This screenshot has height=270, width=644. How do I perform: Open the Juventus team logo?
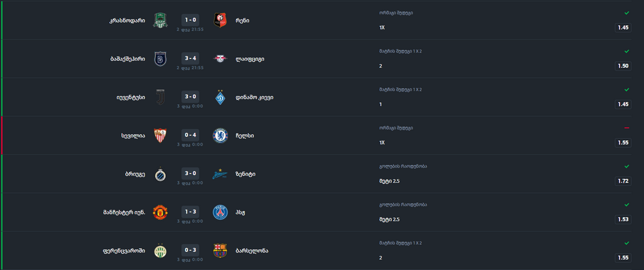pyautogui.click(x=160, y=97)
